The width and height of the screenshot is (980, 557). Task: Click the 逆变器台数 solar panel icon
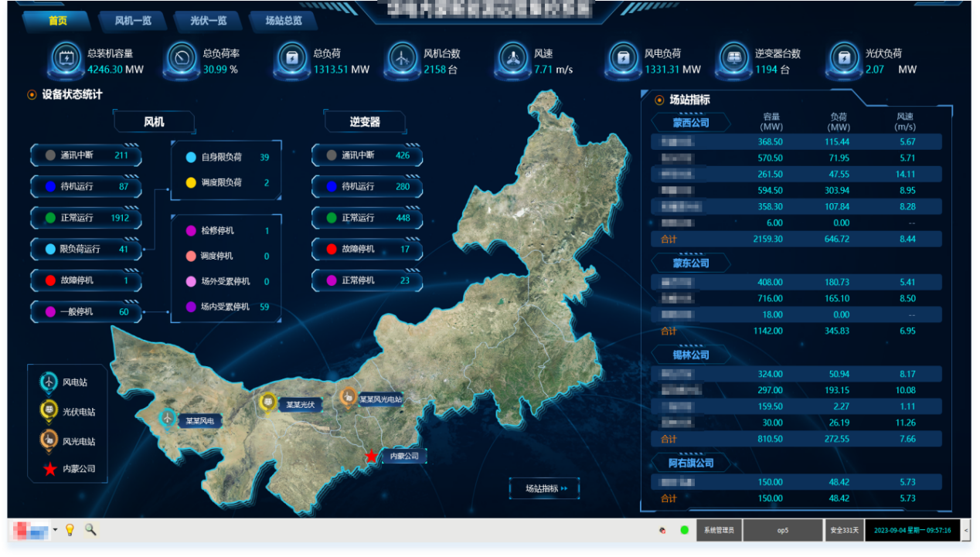733,59
